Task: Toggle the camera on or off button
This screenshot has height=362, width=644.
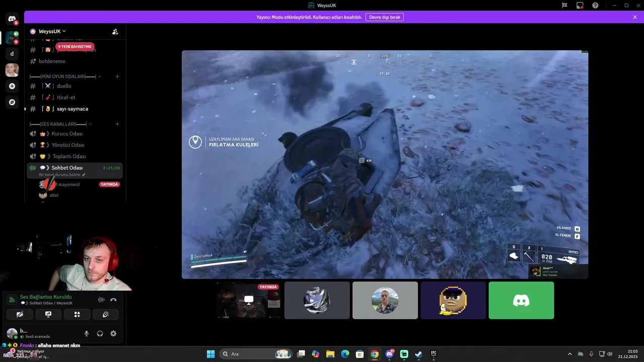Action: [20, 314]
